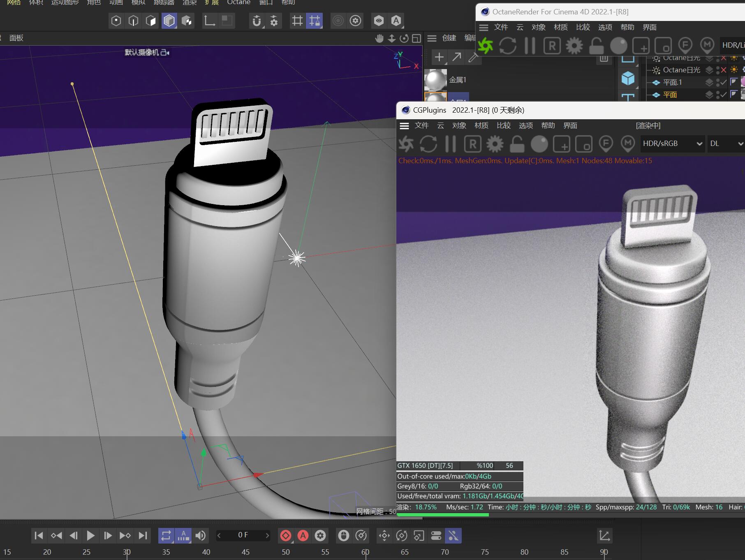Image resolution: width=745 pixels, height=560 pixels.
Task: Toggle the locked workplane icon
Action: coord(315,21)
